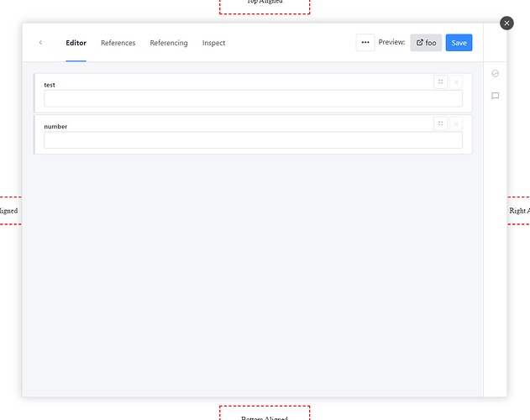
Task: Clear the number field with its X icon
Action: pos(456,123)
